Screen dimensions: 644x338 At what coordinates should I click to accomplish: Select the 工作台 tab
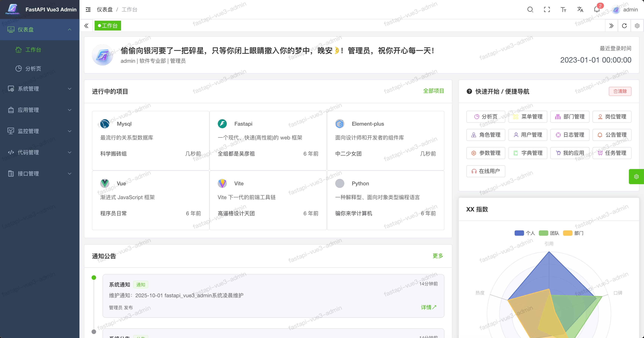pyautogui.click(x=108, y=26)
